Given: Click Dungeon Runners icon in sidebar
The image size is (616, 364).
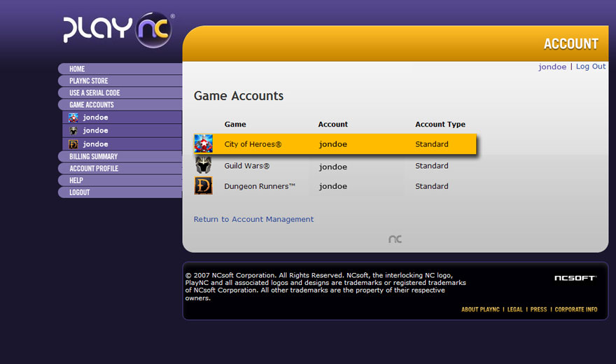Looking at the screenshot, I should tap(73, 144).
